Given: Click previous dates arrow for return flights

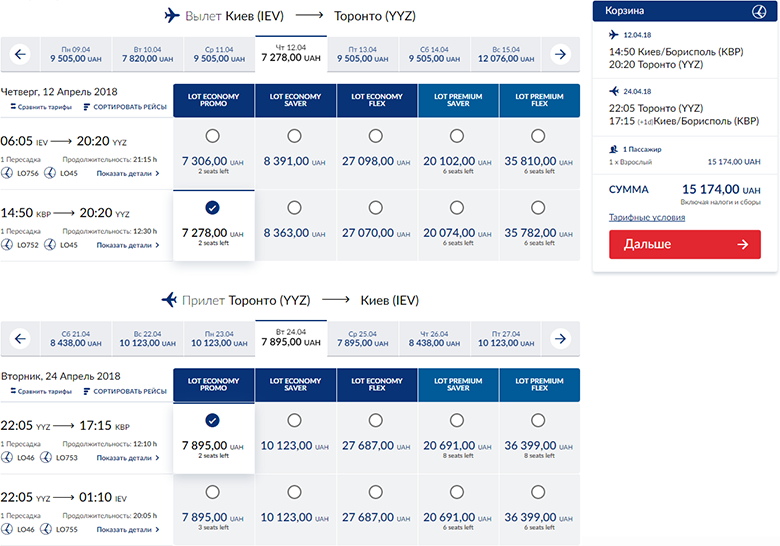Looking at the screenshot, I should pyautogui.click(x=20, y=338).
